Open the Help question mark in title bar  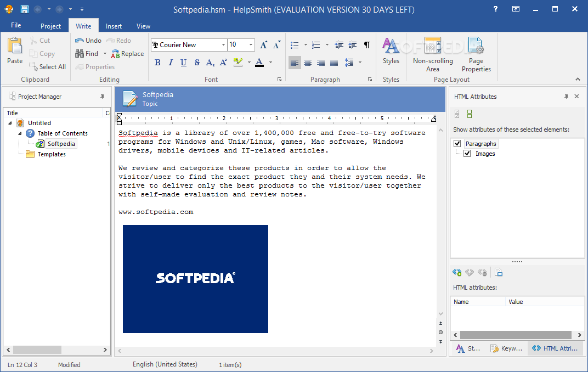495,9
